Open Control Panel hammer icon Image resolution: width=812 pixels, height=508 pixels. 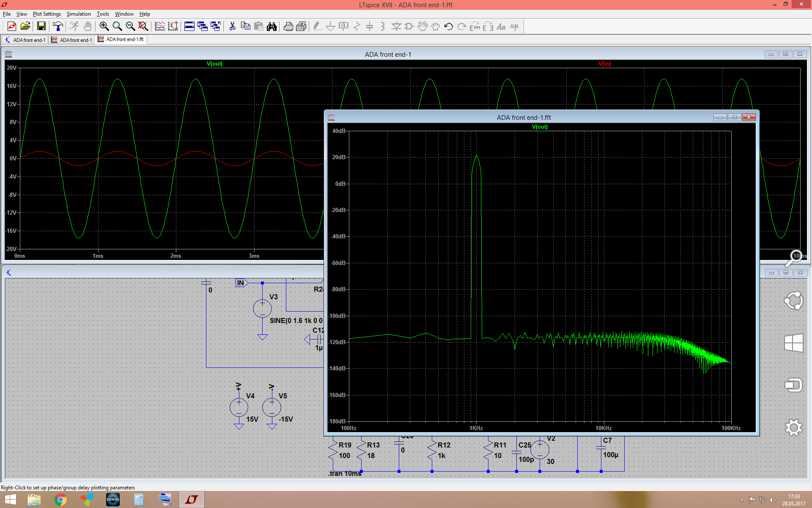pyautogui.click(x=58, y=26)
